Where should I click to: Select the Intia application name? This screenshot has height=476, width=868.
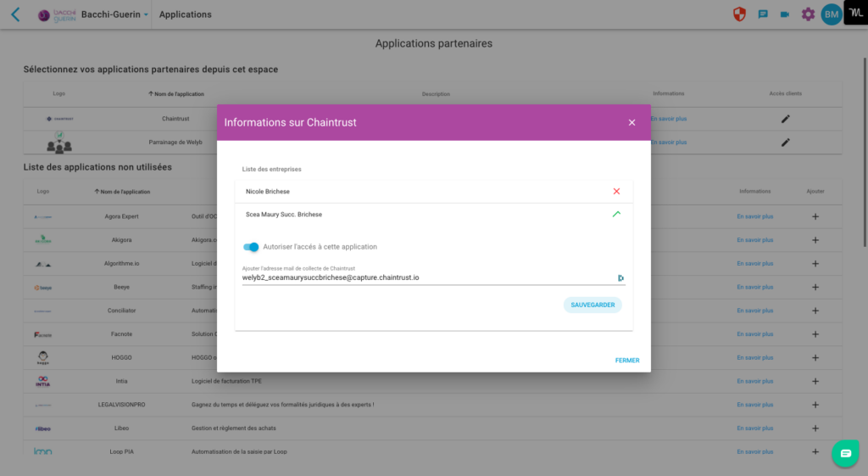(x=121, y=381)
